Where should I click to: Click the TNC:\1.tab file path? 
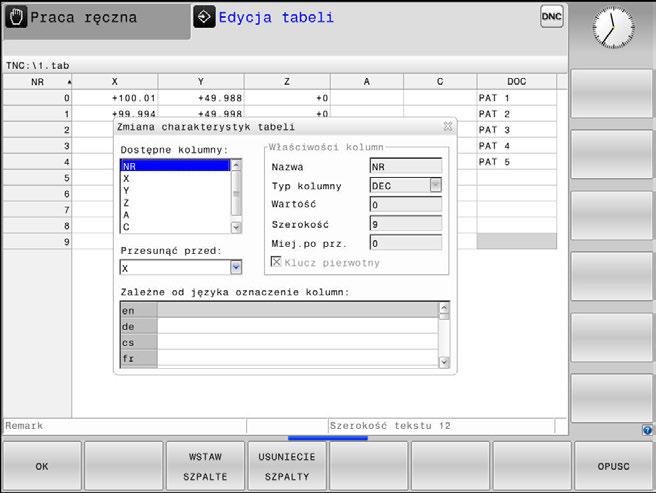(x=37, y=66)
